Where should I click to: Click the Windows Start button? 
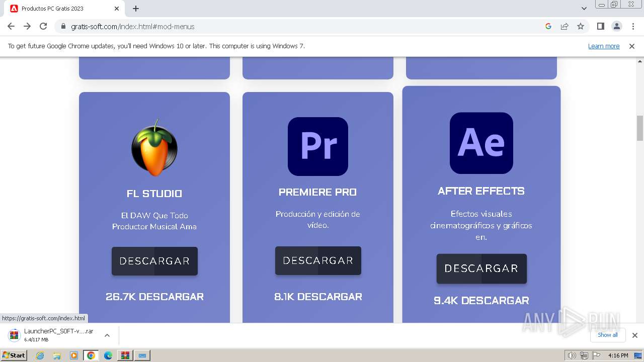(14, 355)
